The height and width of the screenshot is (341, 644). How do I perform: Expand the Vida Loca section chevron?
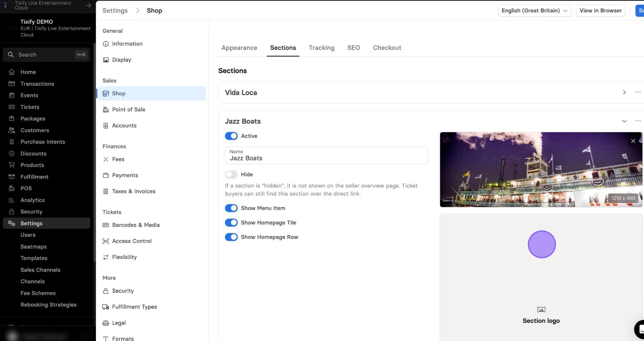(624, 92)
